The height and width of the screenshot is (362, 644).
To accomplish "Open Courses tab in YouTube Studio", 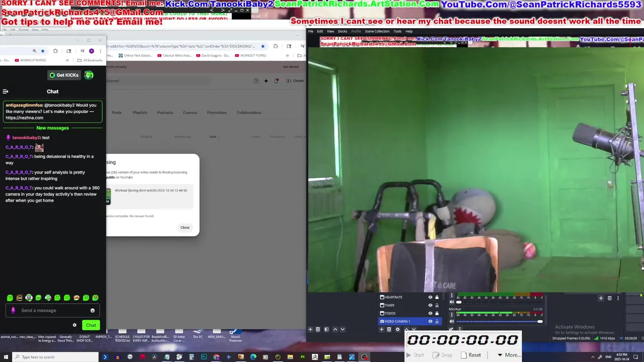I will [x=190, y=113].
